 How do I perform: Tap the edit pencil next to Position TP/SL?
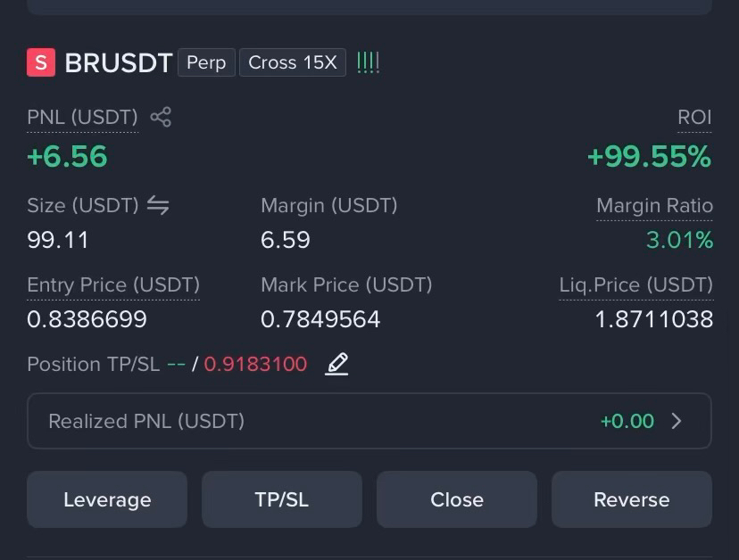tap(336, 364)
